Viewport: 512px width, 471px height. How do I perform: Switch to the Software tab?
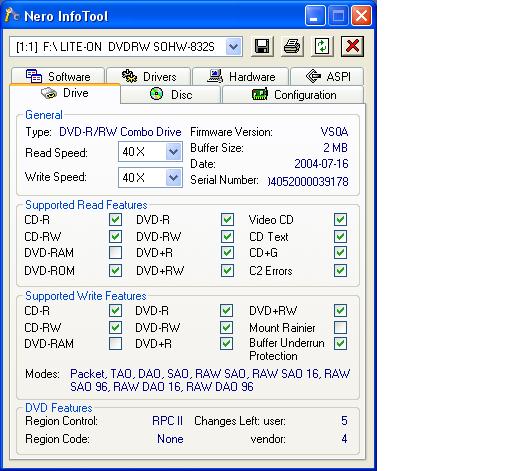tap(58, 76)
